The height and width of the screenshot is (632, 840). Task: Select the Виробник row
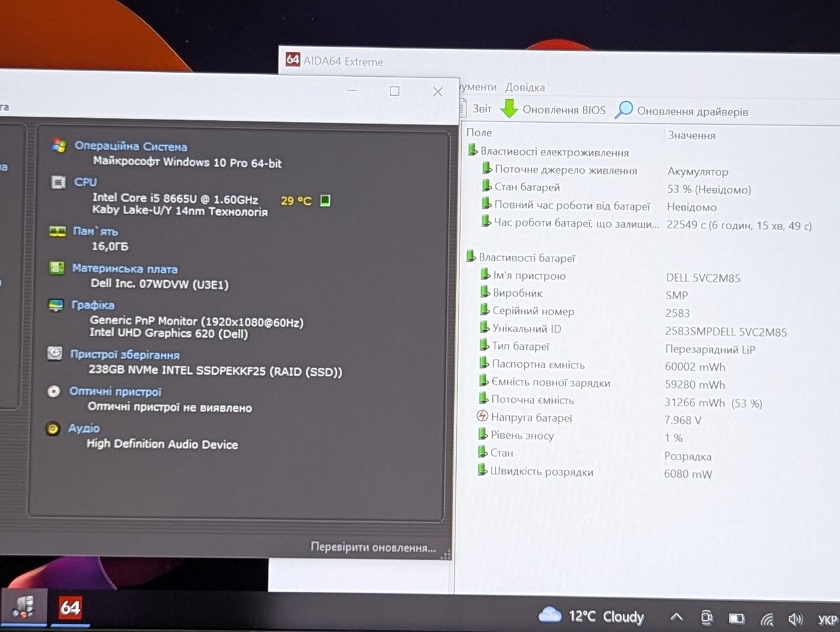pyautogui.click(x=517, y=293)
